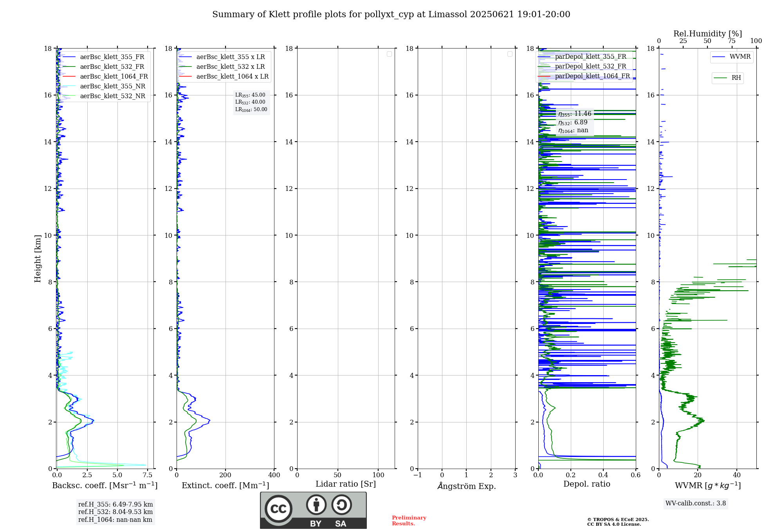
Task: Click the LR1064: 50.00 annotation
Action: [x=251, y=110]
